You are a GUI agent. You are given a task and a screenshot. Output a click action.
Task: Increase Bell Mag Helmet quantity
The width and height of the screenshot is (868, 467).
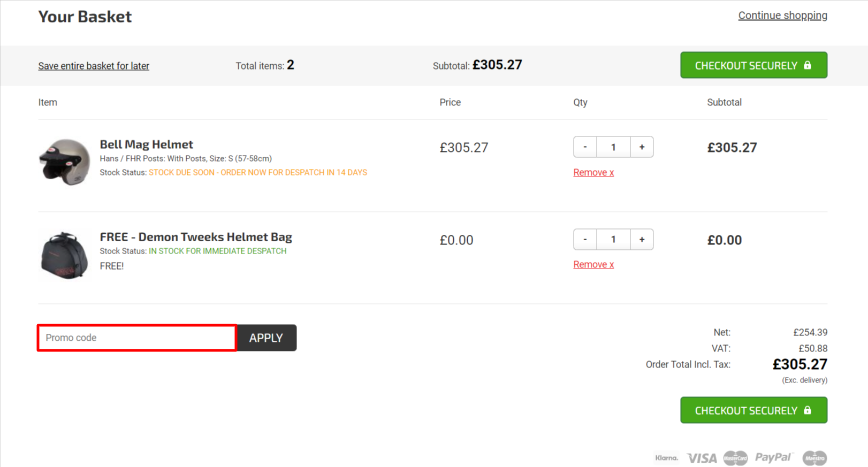642,147
